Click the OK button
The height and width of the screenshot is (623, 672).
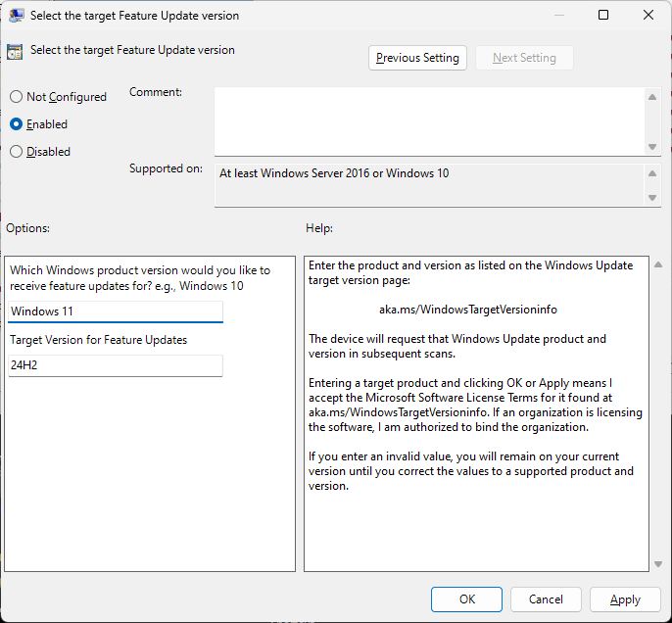pyautogui.click(x=467, y=599)
